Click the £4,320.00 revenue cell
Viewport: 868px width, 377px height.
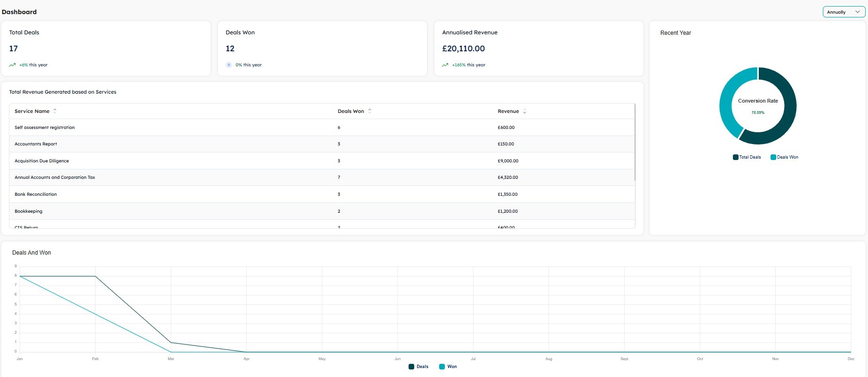[508, 177]
